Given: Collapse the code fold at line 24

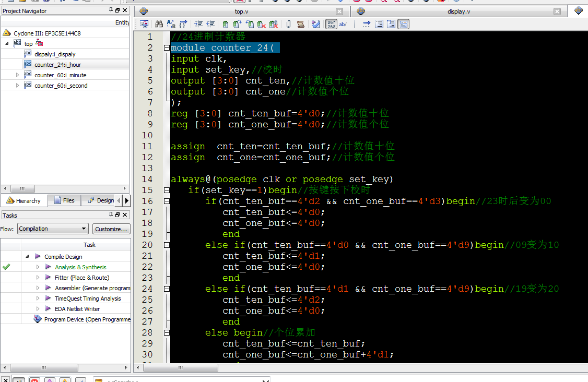Looking at the screenshot, I should 167,289.
